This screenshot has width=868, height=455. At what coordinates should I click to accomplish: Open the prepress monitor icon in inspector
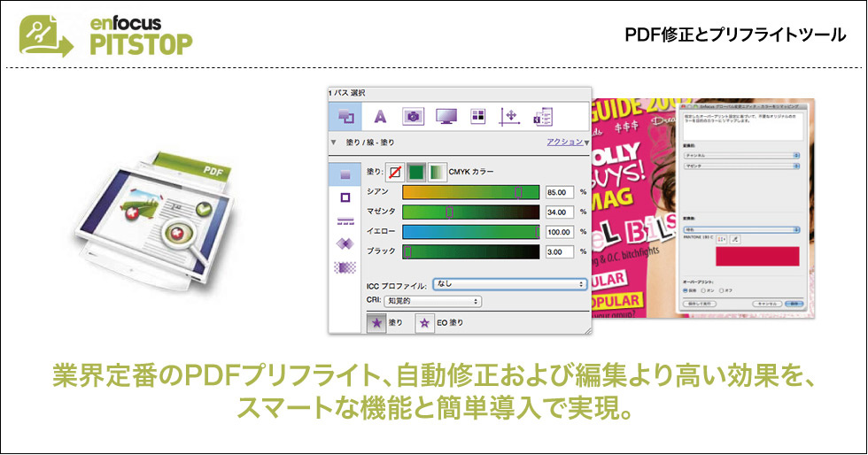(x=446, y=116)
